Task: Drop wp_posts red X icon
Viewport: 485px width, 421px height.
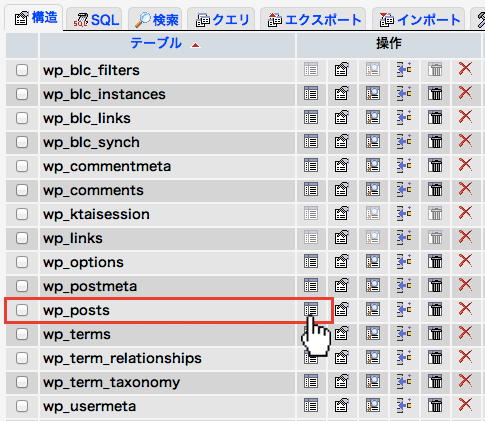Action: (x=465, y=309)
